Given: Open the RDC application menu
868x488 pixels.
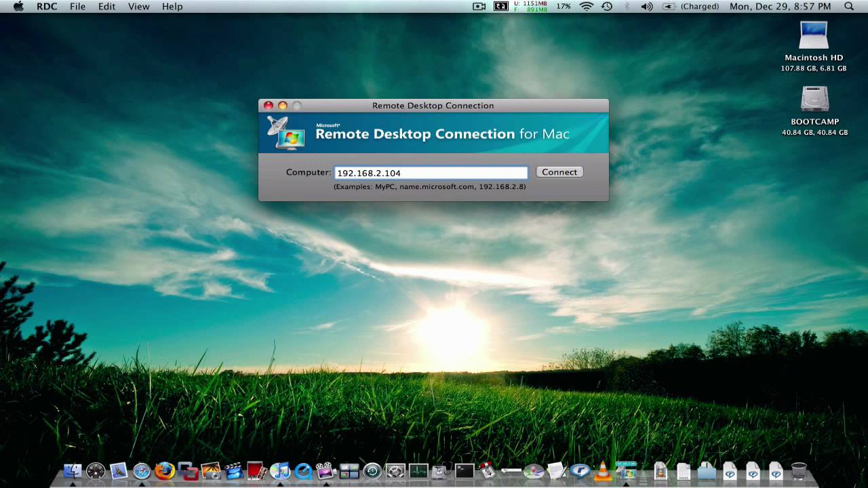Looking at the screenshot, I should click(47, 6).
